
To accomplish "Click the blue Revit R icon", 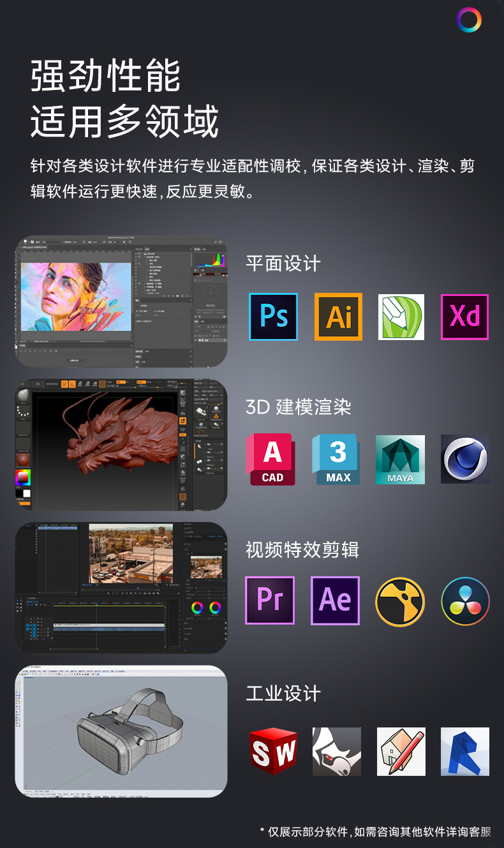I will point(465,752).
